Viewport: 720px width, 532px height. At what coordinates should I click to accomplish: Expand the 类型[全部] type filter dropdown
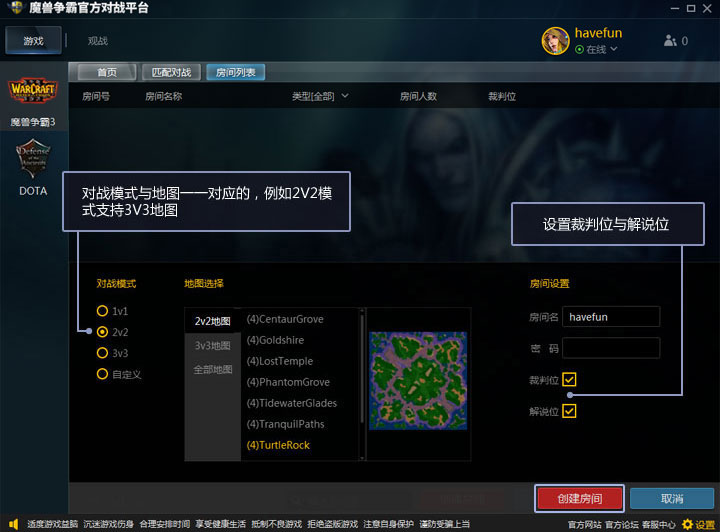coord(320,96)
